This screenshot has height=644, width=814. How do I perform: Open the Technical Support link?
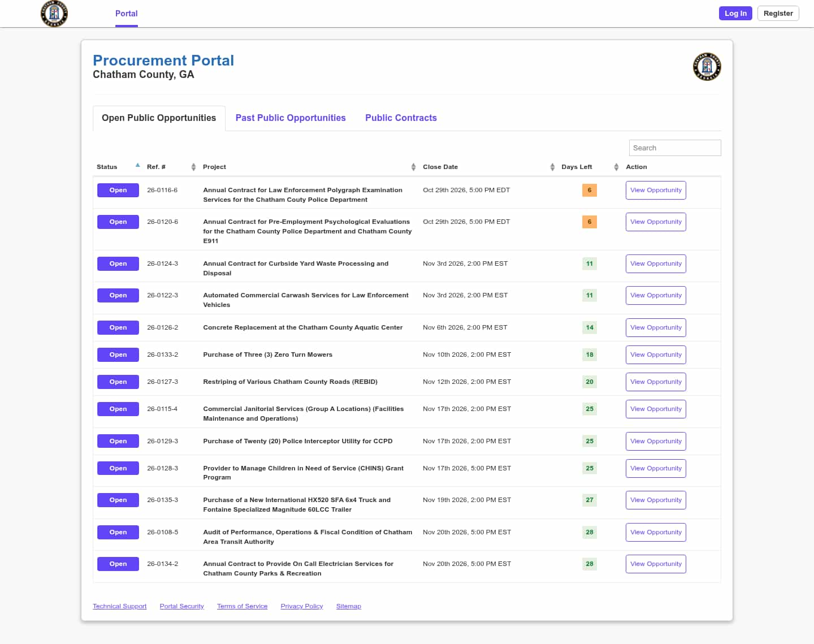click(x=120, y=606)
